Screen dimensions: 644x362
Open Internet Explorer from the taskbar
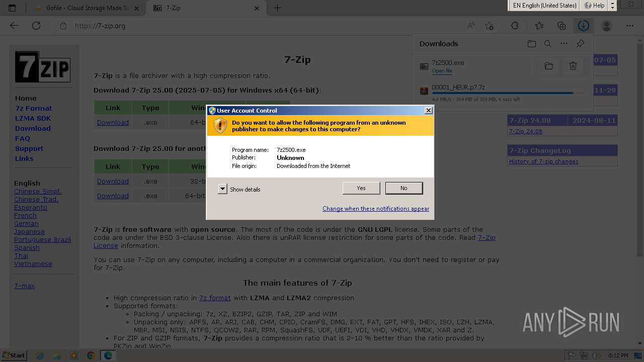pyautogui.click(x=40, y=355)
